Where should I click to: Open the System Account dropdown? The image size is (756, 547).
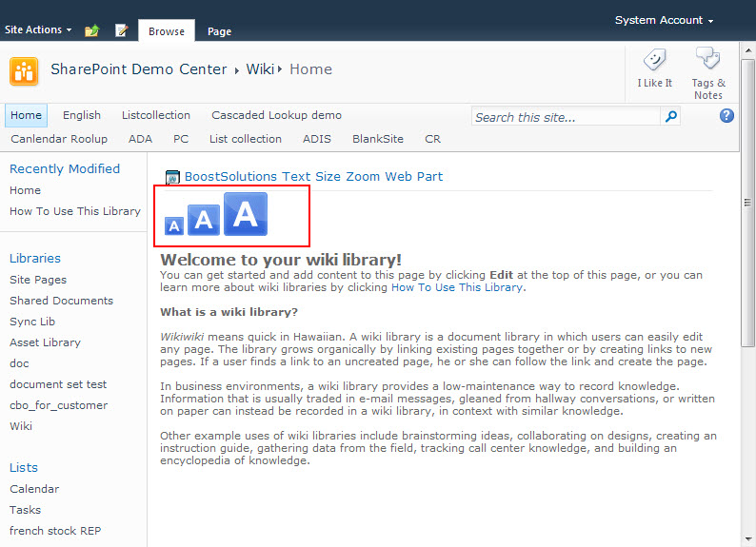point(664,20)
